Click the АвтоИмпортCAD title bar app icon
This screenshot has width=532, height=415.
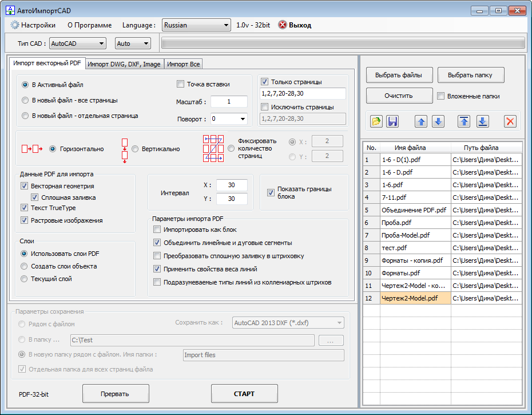10,10
